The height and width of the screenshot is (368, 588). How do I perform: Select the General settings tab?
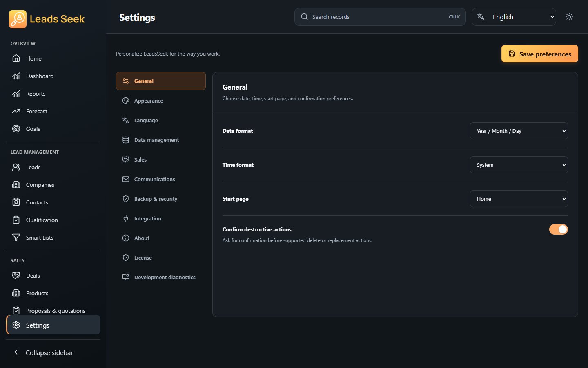[161, 81]
